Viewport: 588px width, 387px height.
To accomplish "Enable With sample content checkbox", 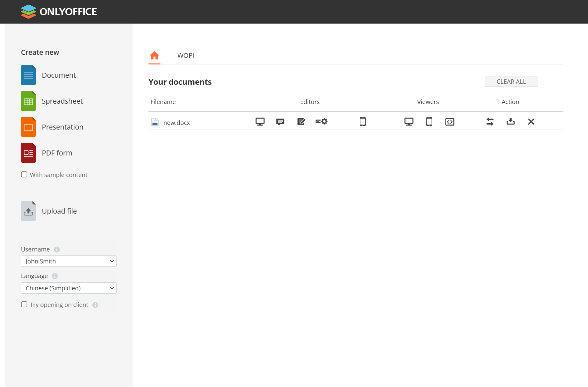I will [24, 174].
